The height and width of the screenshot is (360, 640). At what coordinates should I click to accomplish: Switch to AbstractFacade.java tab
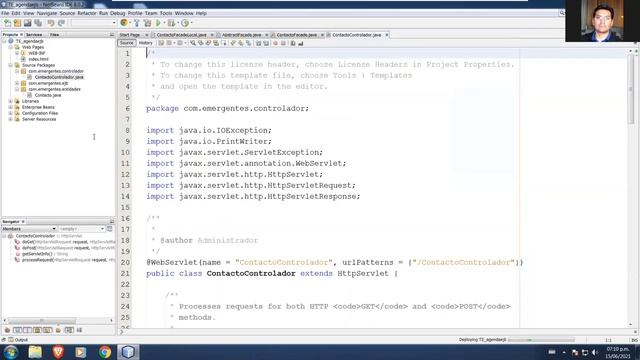tap(241, 35)
